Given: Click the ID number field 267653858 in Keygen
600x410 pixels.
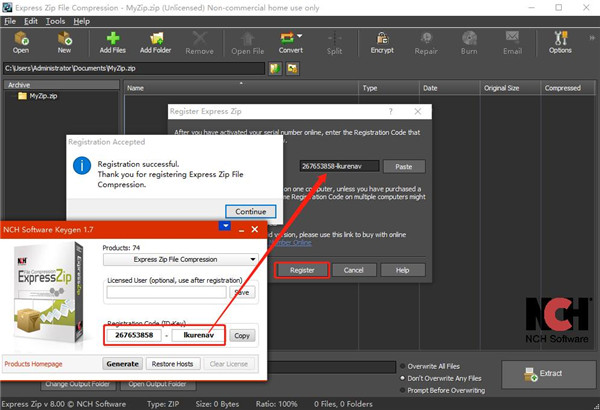Looking at the screenshot, I should [134, 335].
